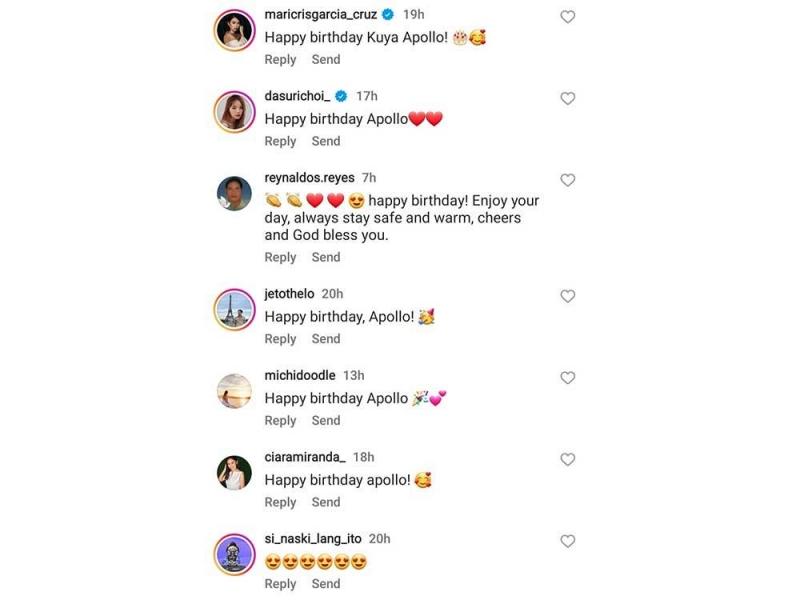Open the michidoodle username link

click(299, 375)
